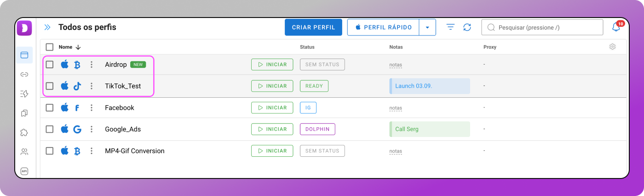The image size is (644, 196).
Task: Open the filter icon
Action: [451, 27]
